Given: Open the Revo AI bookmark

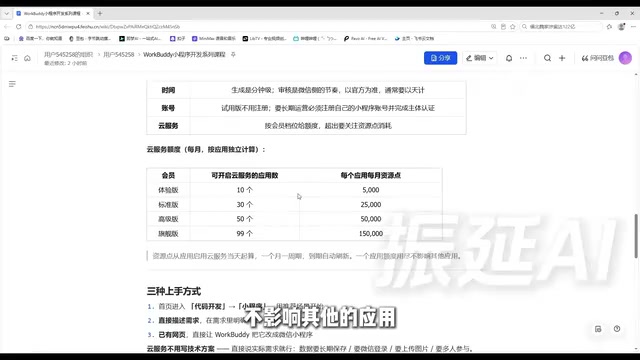Looking at the screenshot, I should click(x=365, y=38).
